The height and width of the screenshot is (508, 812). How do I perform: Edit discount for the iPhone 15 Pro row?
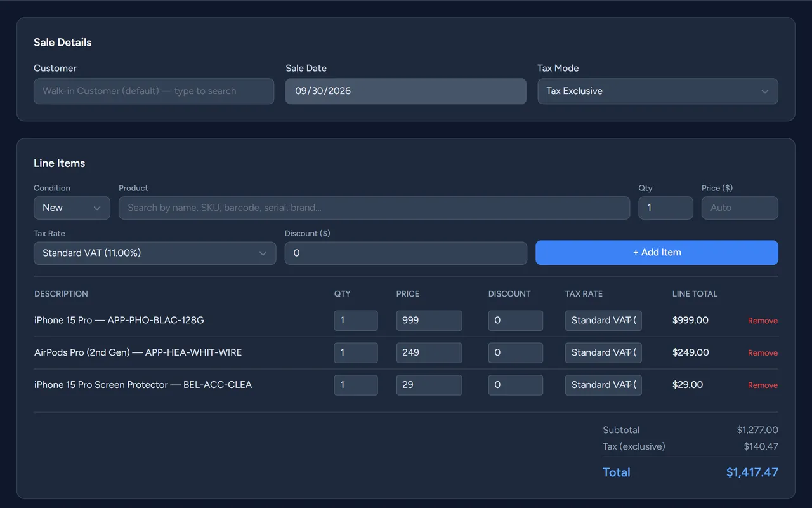point(516,320)
